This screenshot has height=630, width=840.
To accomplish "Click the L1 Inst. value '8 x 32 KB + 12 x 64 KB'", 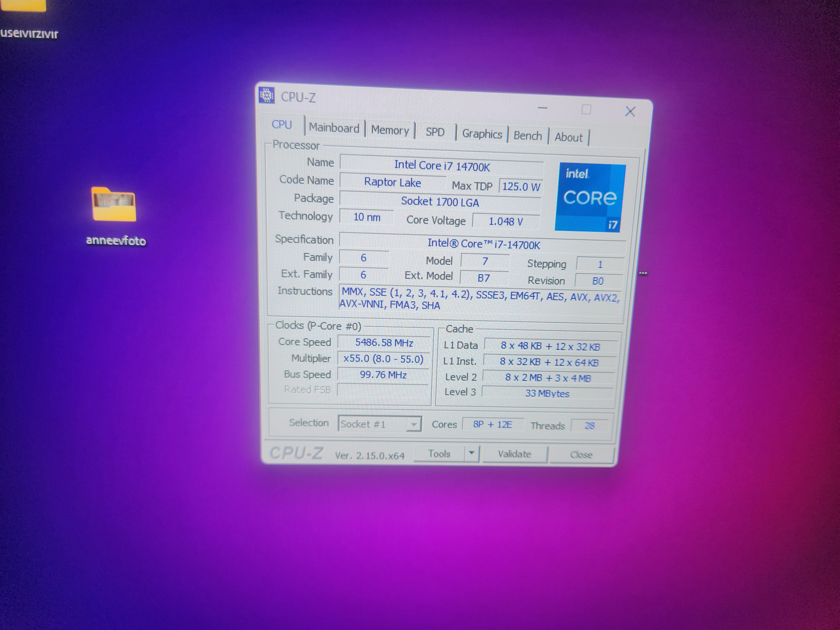I will click(549, 362).
